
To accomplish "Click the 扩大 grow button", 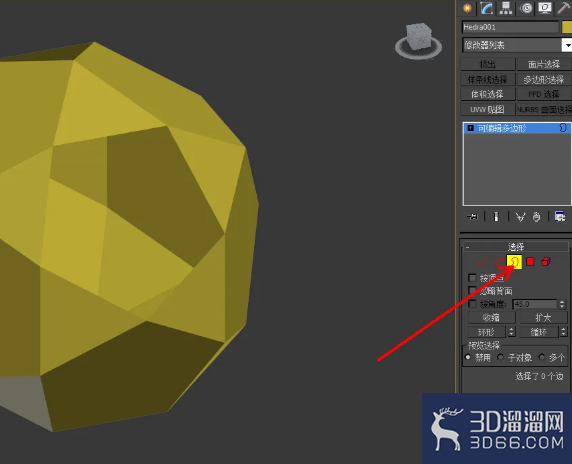I will click(x=544, y=318).
